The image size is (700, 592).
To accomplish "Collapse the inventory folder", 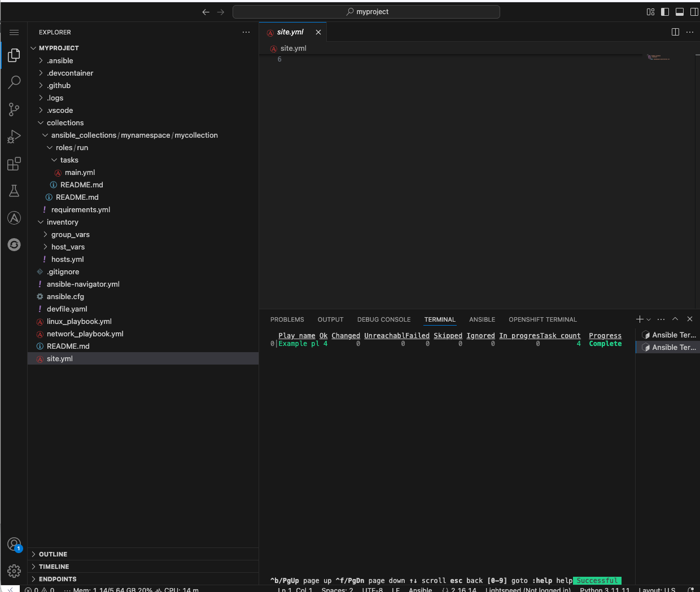I will pos(62,222).
